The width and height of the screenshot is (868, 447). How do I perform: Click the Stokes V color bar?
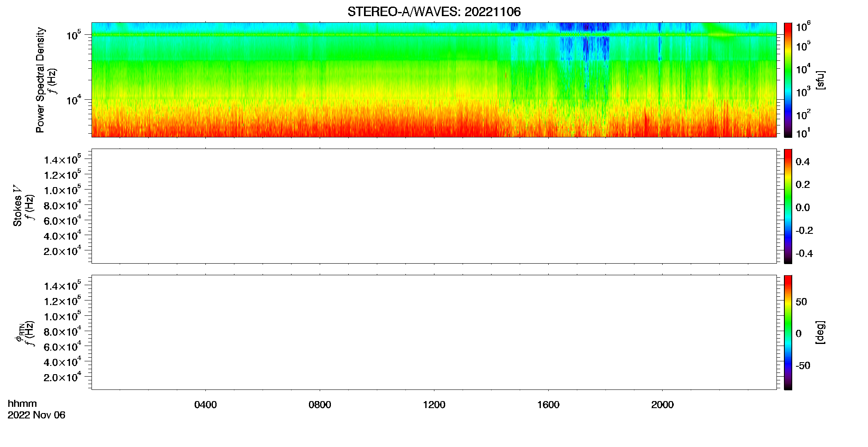tap(788, 206)
